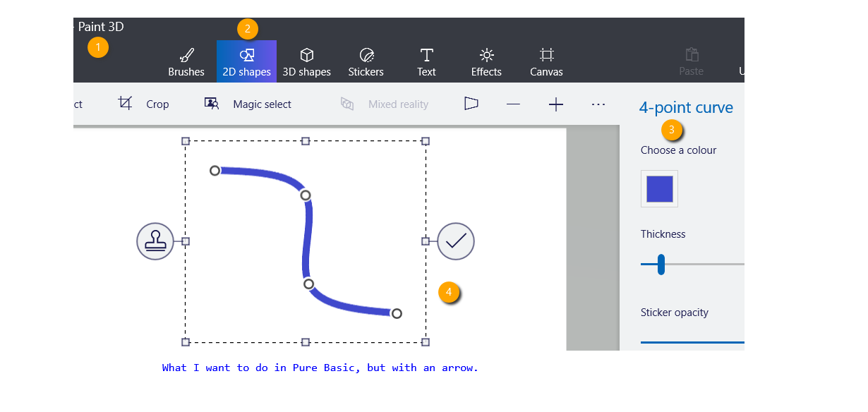Click the 'Sticker opacity' label
This screenshot has width=868, height=412.
tap(675, 313)
